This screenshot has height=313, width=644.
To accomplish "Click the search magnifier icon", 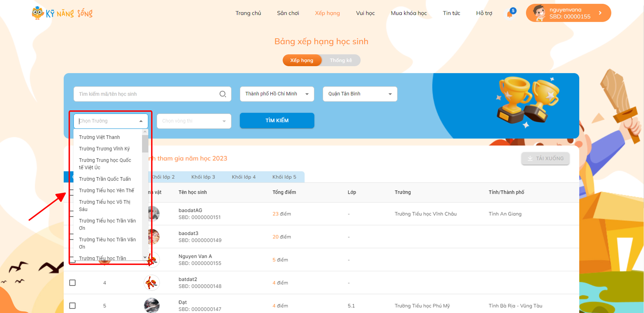I will pyautogui.click(x=223, y=94).
